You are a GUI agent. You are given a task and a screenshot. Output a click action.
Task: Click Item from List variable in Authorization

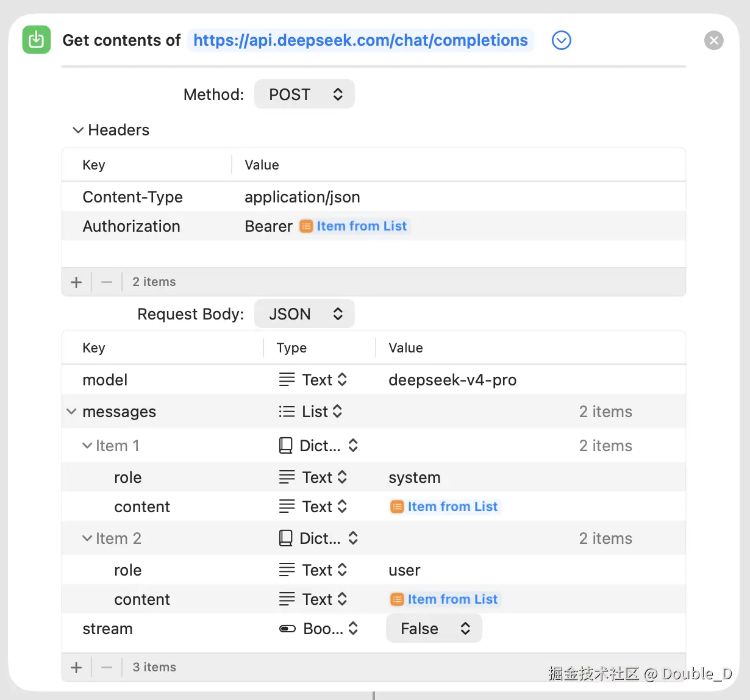pyautogui.click(x=354, y=226)
